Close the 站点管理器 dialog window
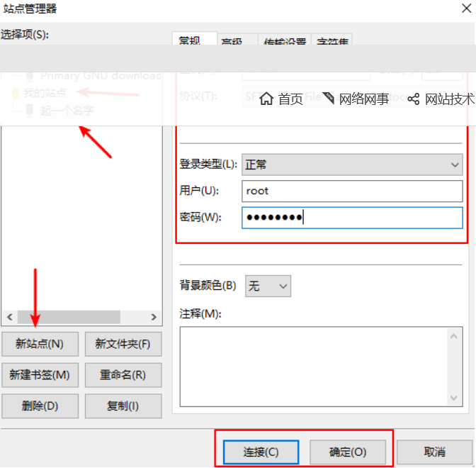Screen dimensions: 476x468 pos(467,9)
